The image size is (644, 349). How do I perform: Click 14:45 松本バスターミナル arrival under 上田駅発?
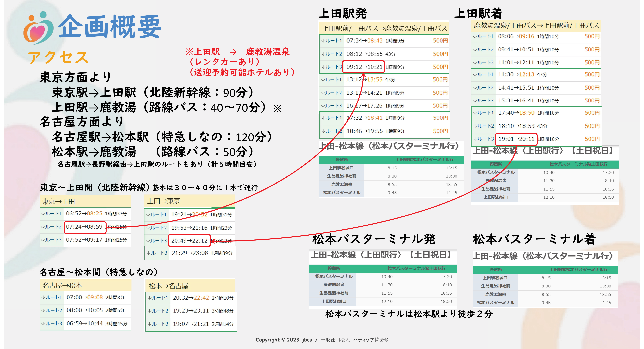coord(452,193)
